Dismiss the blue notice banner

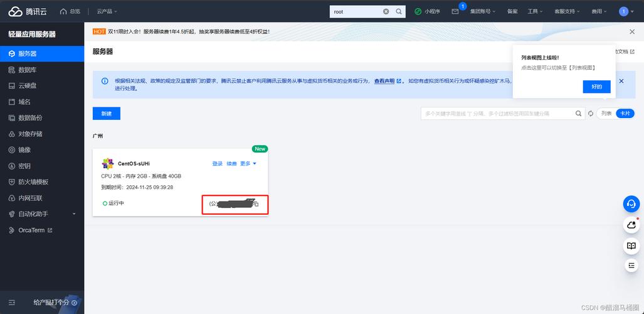621,81
